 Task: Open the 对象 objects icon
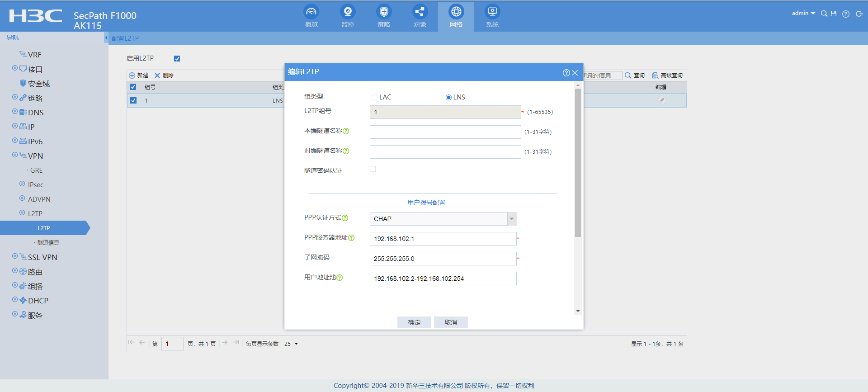point(420,12)
